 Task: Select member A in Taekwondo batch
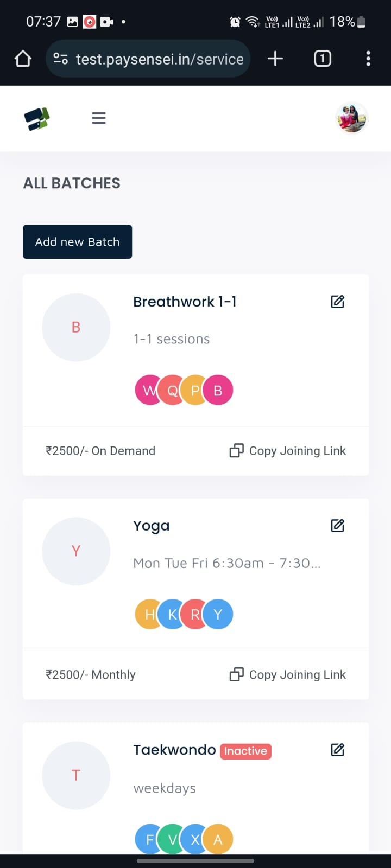coord(219,840)
